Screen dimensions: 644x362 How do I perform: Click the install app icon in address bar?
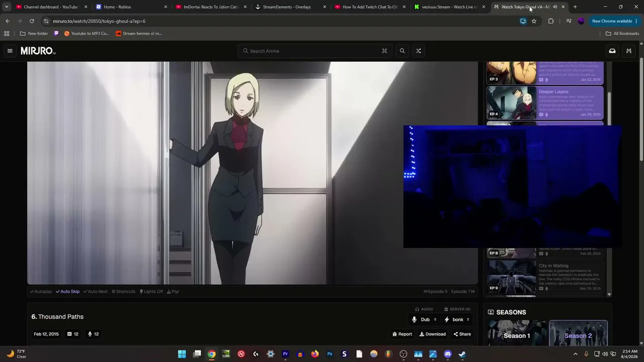(523, 21)
